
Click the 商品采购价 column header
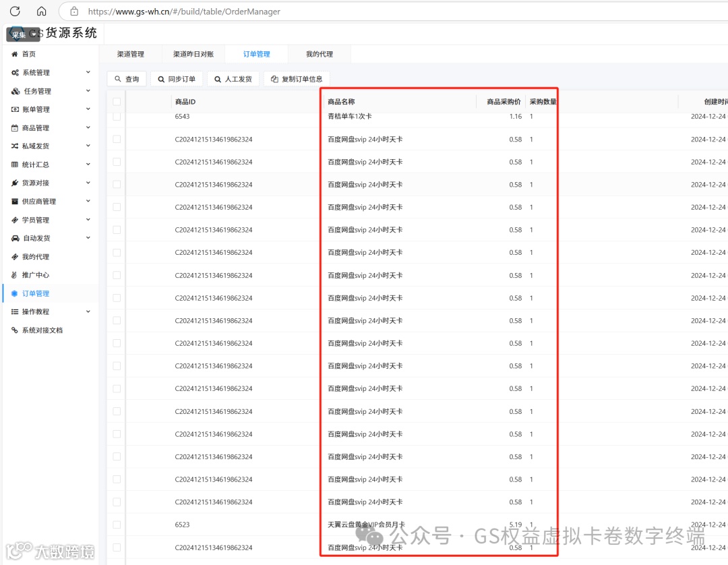[x=504, y=102]
